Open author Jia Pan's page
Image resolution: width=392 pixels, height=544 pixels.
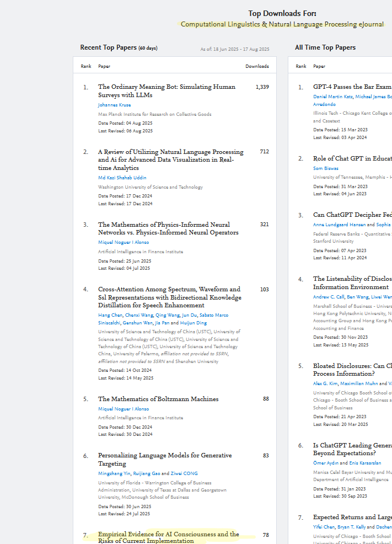pyautogui.click(x=162, y=323)
